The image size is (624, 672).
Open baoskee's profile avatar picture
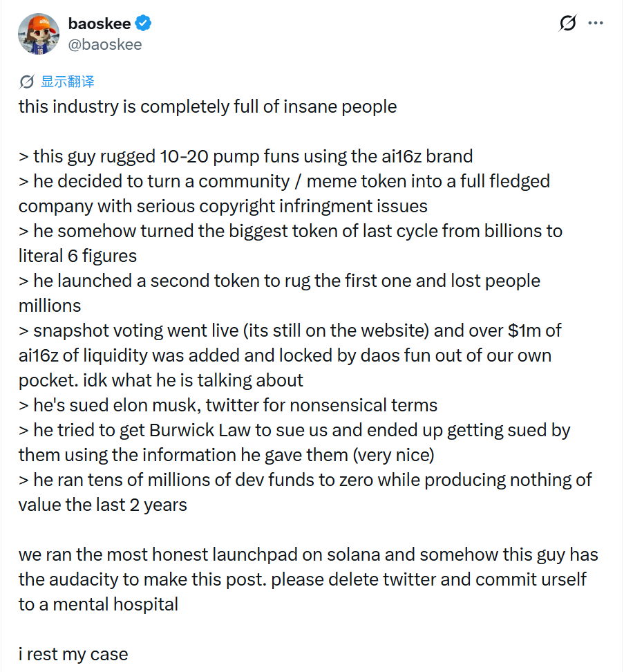(x=39, y=34)
